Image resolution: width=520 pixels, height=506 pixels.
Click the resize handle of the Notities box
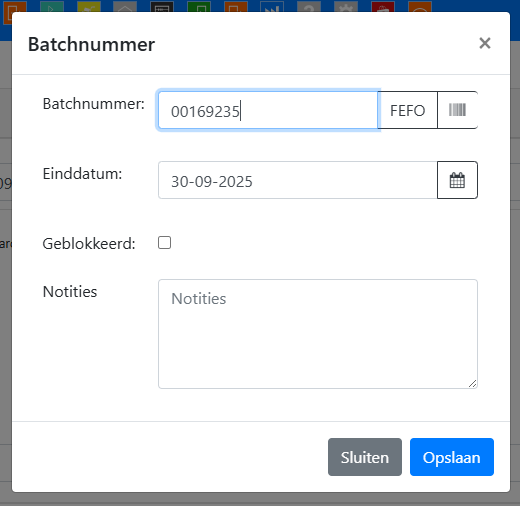[x=472, y=384]
